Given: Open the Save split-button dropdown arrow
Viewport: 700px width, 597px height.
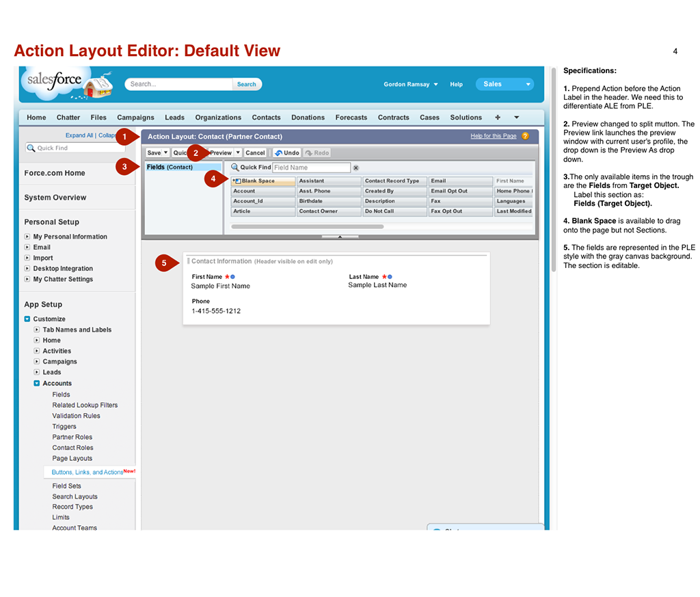Looking at the screenshot, I should click(x=165, y=152).
